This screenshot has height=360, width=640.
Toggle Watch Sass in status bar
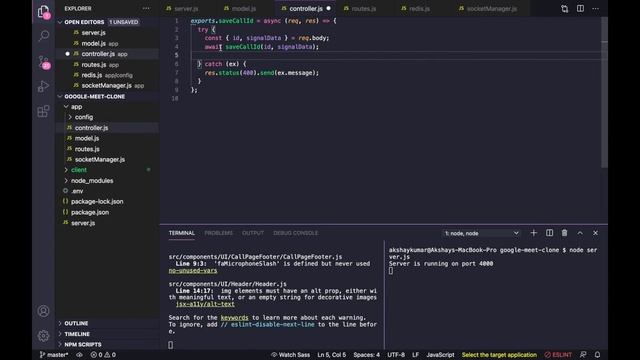[290, 355]
